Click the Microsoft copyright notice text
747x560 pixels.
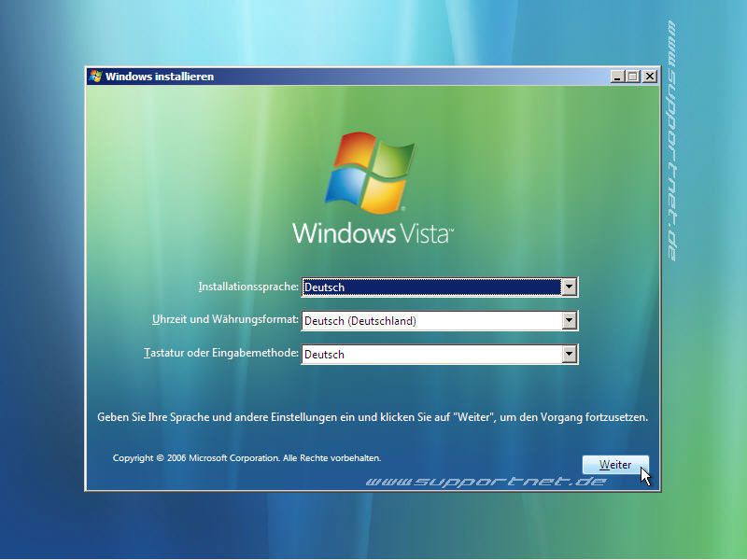[247, 457]
